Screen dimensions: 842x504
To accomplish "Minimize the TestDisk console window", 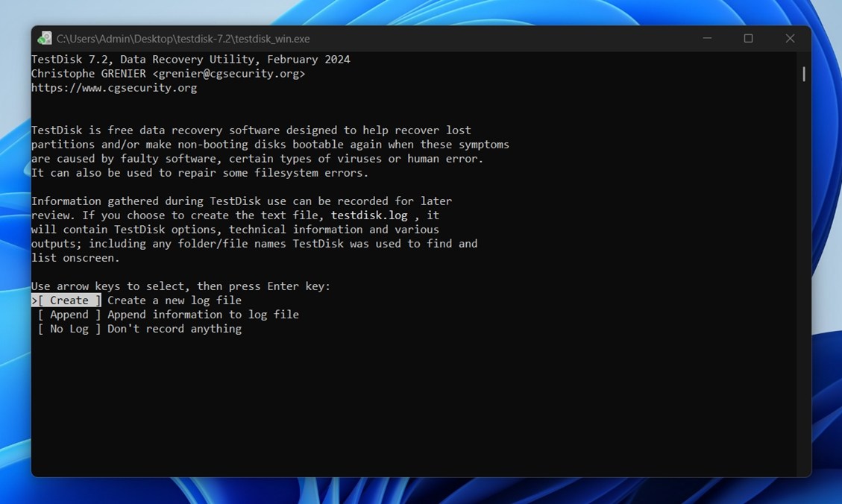I will click(707, 39).
